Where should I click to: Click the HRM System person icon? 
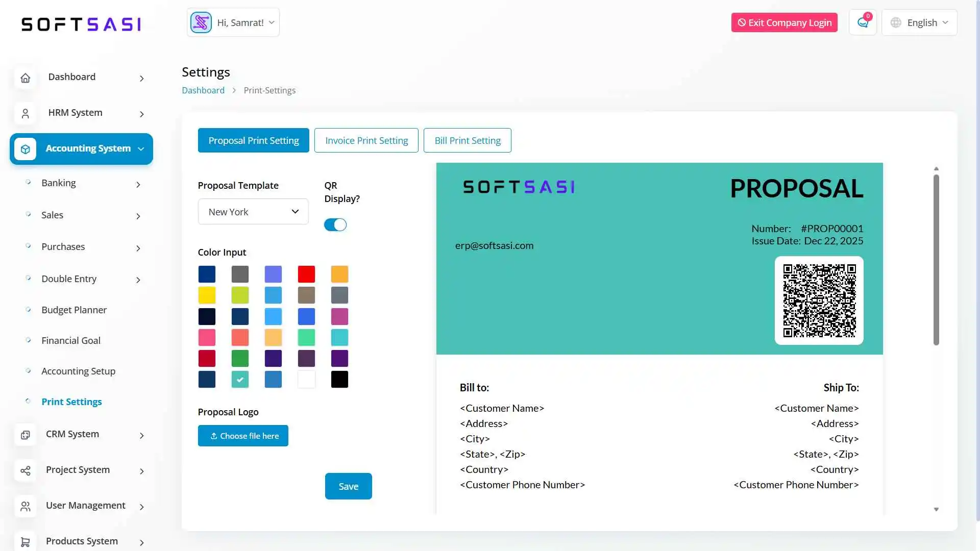click(26, 114)
